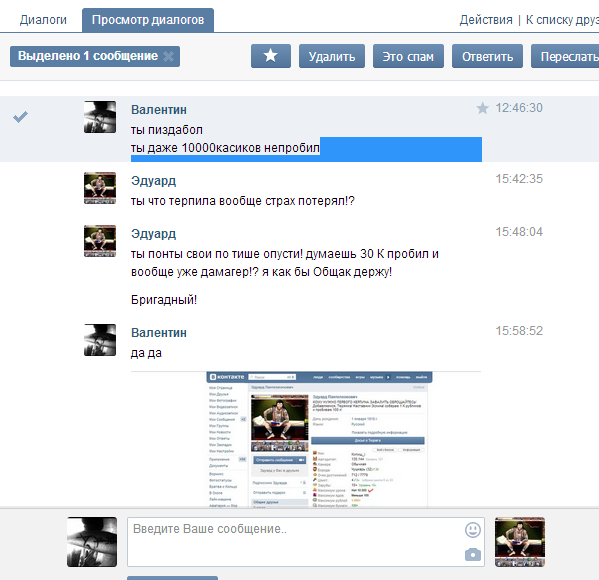Open your own avatar beside message box
The image size is (599, 580).
[92, 542]
